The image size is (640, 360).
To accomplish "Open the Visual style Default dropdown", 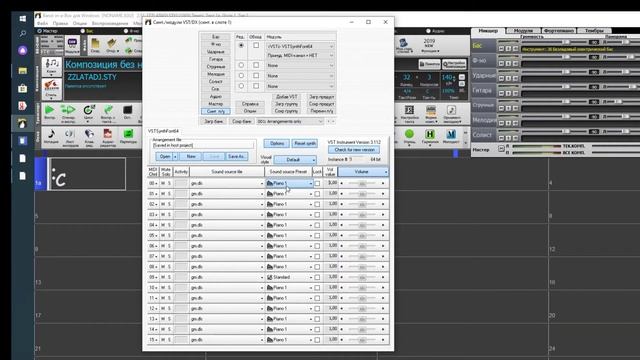I will (x=295, y=160).
